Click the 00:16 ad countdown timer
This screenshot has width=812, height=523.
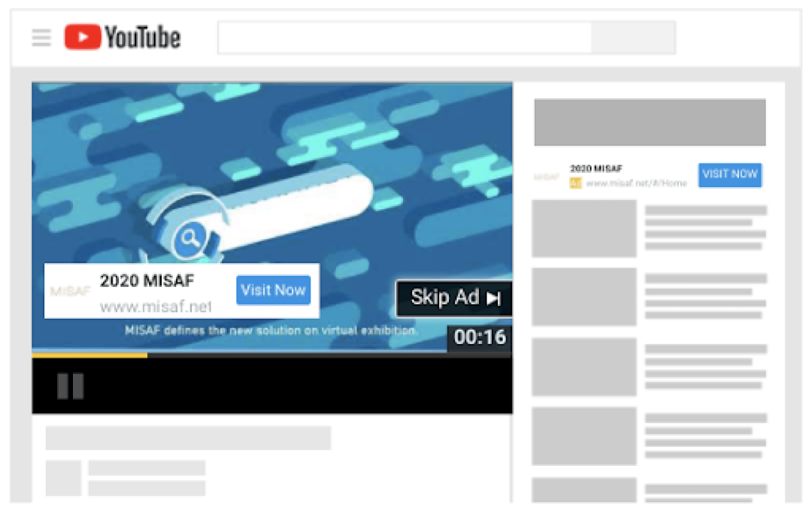tap(480, 337)
